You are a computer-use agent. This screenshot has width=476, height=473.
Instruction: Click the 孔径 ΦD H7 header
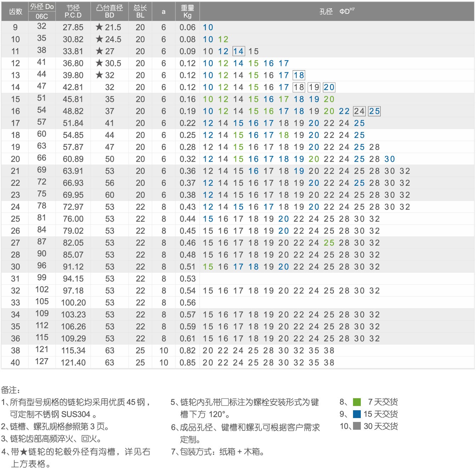[337, 11]
